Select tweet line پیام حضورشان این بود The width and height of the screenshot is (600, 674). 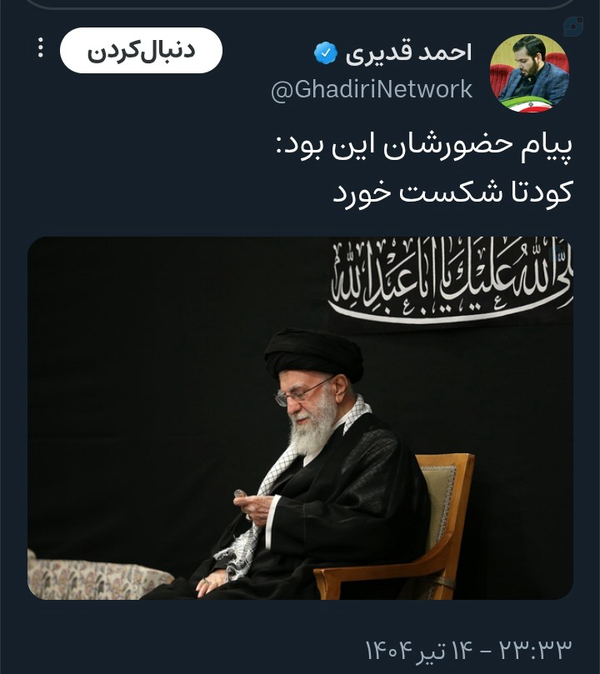click(x=424, y=148)
